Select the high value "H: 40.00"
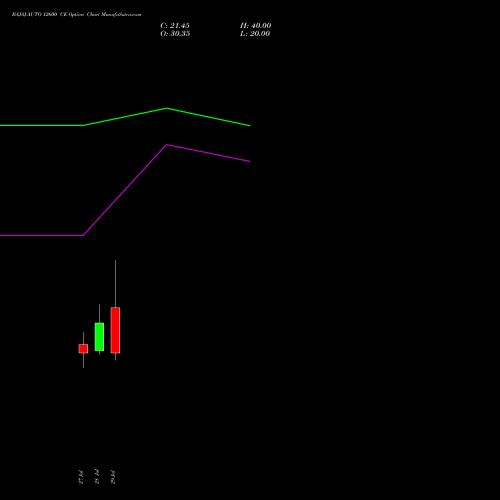Viewport: 500px width, 500px height. 256,26
